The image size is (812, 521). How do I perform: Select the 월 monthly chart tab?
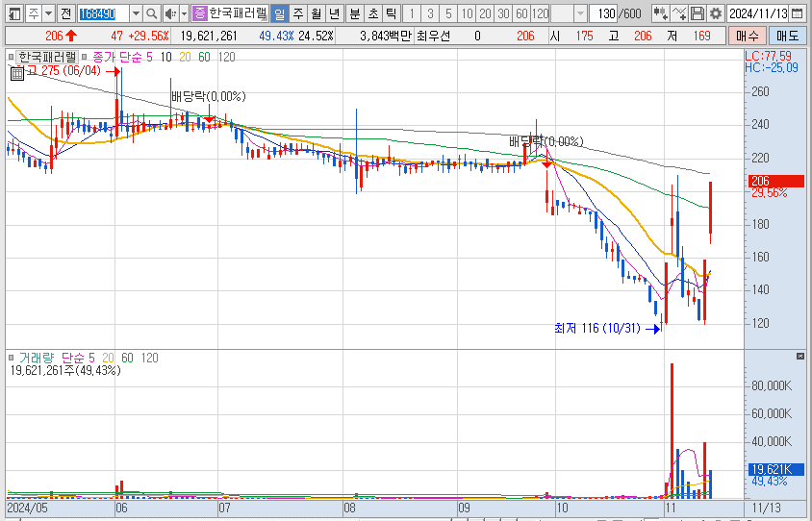pyautogui.click(x=317, y=13)
